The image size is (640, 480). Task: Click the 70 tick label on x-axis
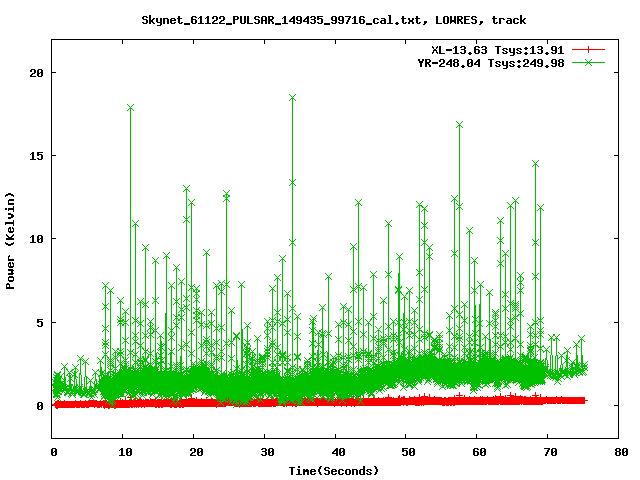point(548,452)
